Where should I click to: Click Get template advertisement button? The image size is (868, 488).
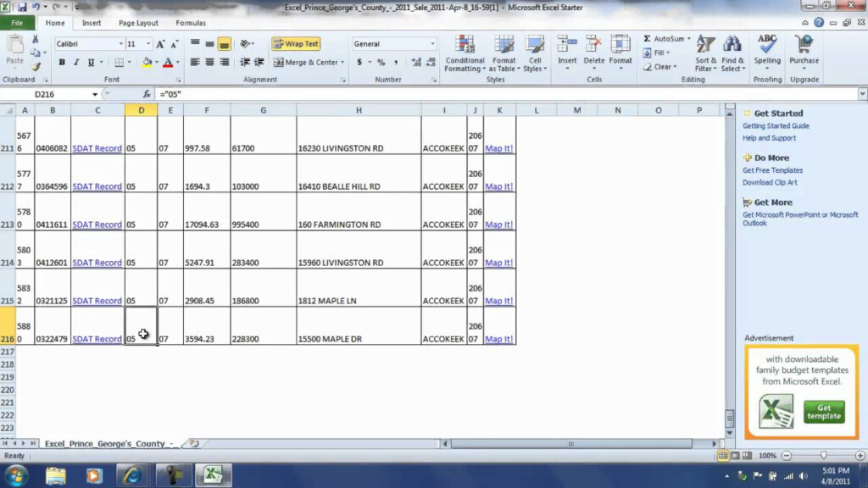(x=824, y=412)
